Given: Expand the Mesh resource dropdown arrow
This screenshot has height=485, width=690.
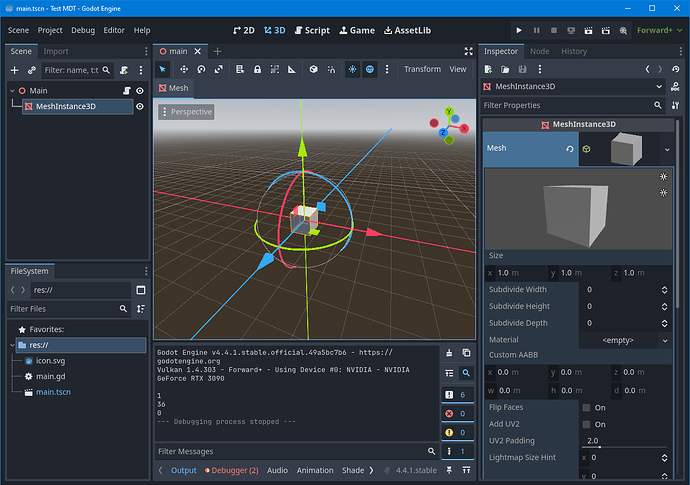Looking at the screenshot, I should pos(667,150).
